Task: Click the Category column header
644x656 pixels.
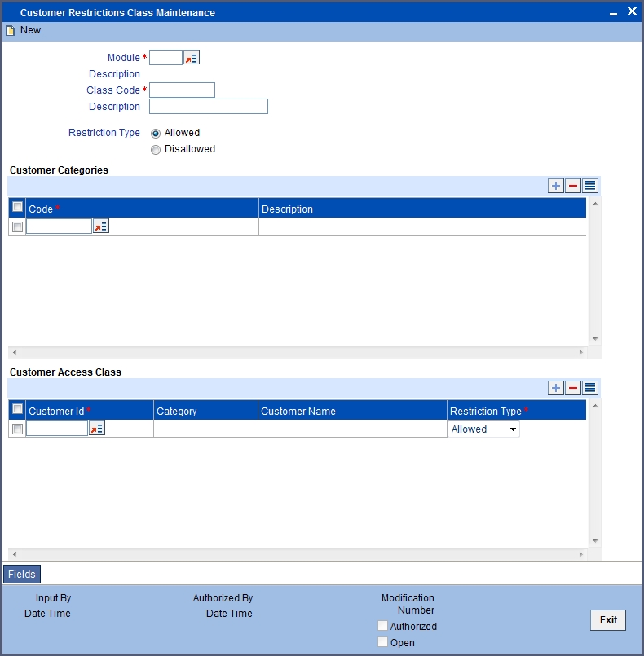Action: point(205,411)
